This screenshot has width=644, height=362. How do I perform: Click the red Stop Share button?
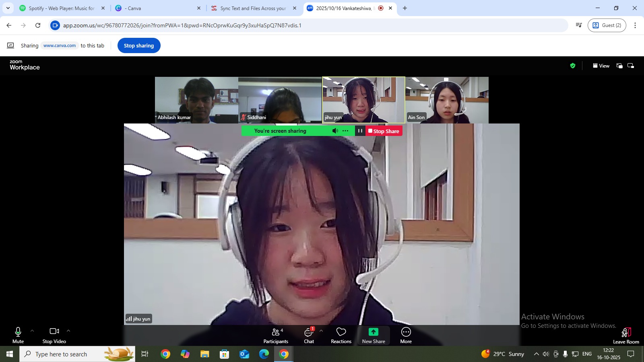[x=384, y=131]
